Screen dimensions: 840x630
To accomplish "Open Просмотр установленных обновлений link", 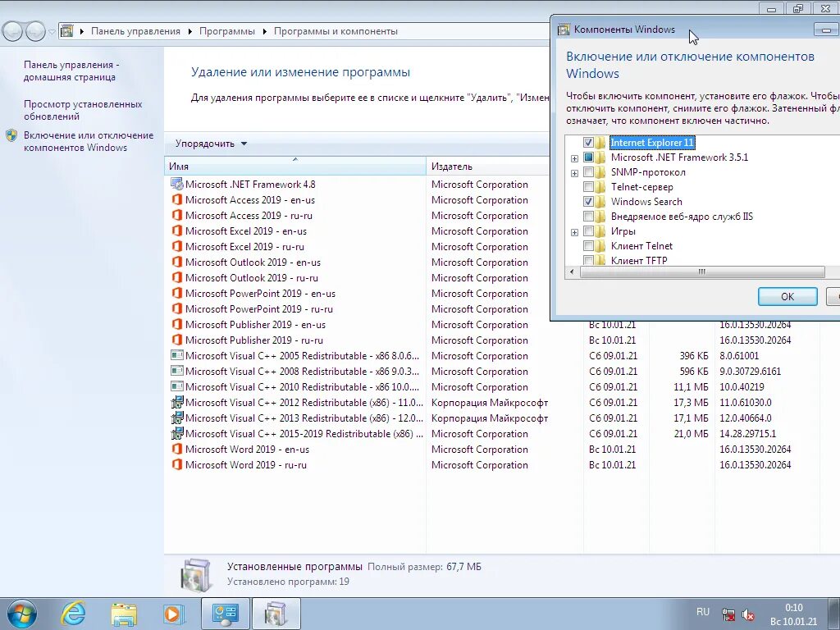I will (x=83, y=110).
